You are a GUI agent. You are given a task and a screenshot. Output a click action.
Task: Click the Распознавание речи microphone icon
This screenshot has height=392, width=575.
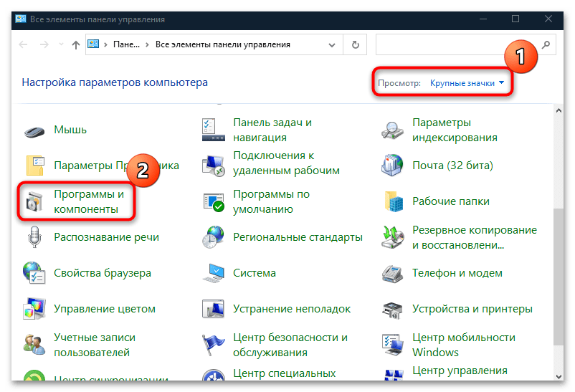[35, 237]
